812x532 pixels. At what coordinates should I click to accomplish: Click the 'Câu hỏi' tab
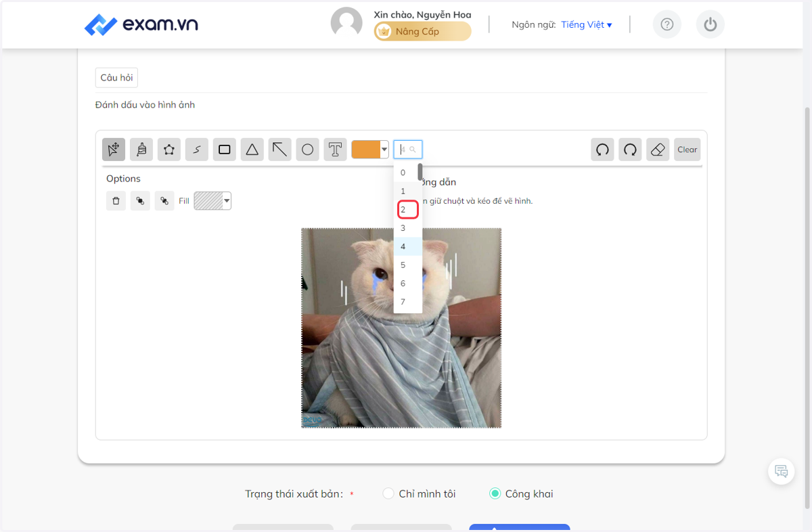pos(116,78)
